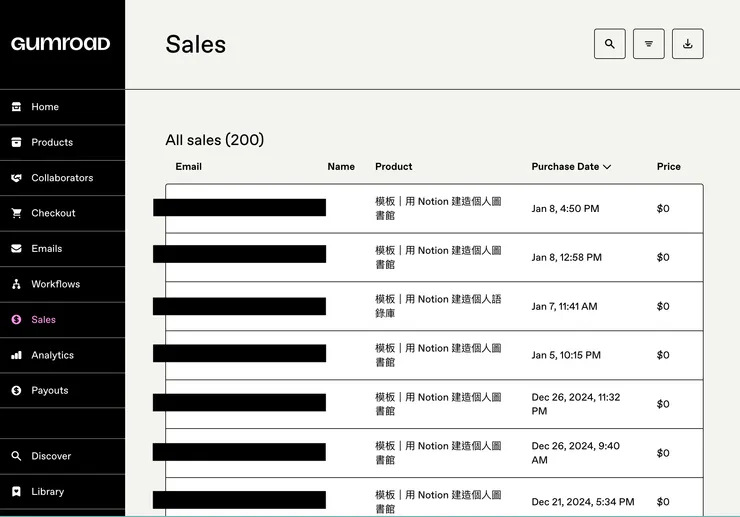Click the Emails envelope icon
Image resolution: width=740 pixels, height=517 pixels.
tap(16, 249)
